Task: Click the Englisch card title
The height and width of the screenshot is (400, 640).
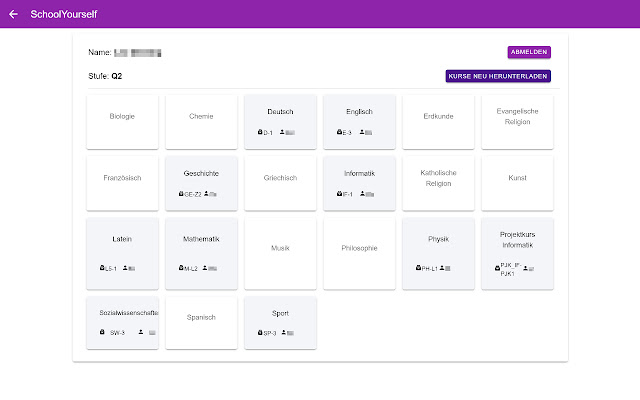Action: click(x=359, y=111)
